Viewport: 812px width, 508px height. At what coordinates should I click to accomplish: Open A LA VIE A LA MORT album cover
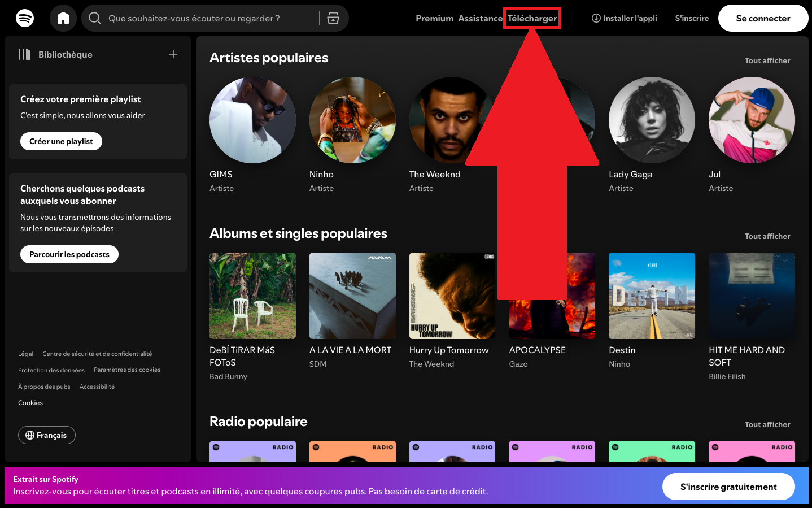(x=352, y=296)
